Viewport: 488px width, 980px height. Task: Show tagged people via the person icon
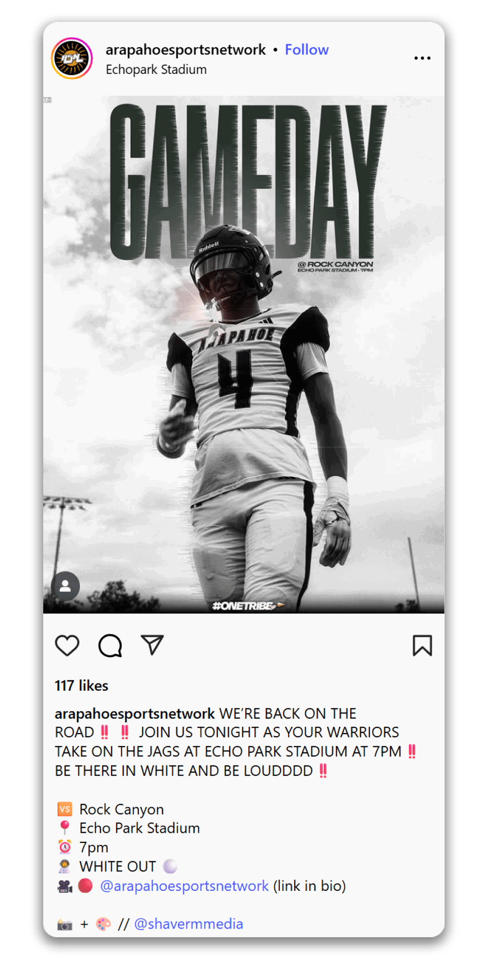tap(65, 586)
